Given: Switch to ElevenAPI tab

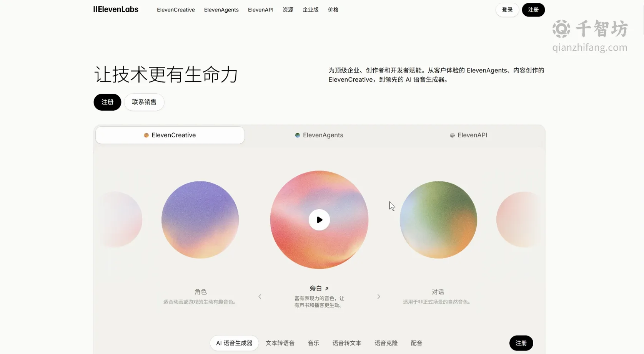Looking at the screenshot, I should pyautogui.click(x=469, y=135).
